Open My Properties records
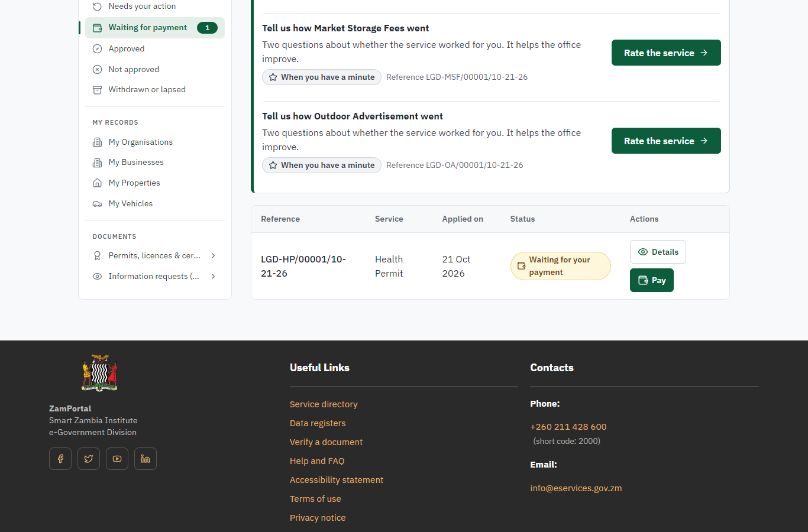 pos(155,183)
